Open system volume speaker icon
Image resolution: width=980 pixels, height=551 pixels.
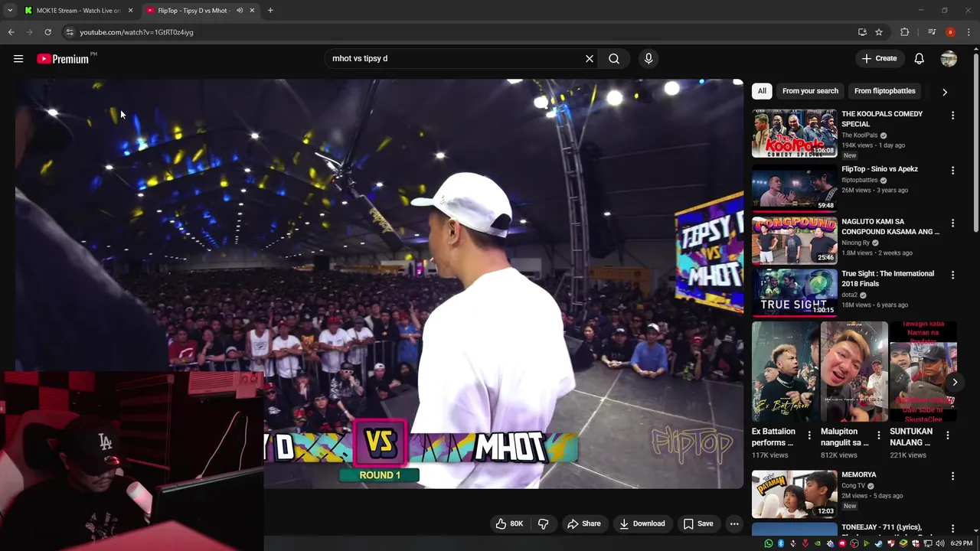940,543
